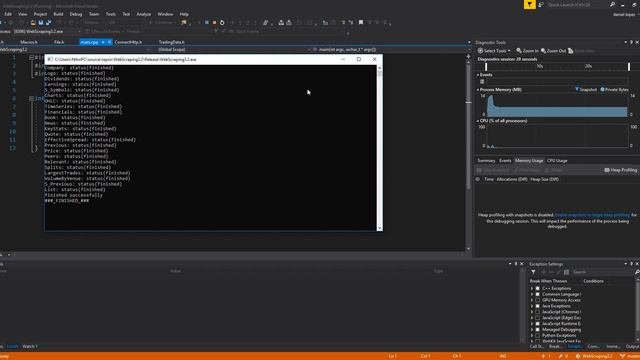Click the Exception Settings search field
Viewport: 640px width, 360px height.
click(602, 272)
